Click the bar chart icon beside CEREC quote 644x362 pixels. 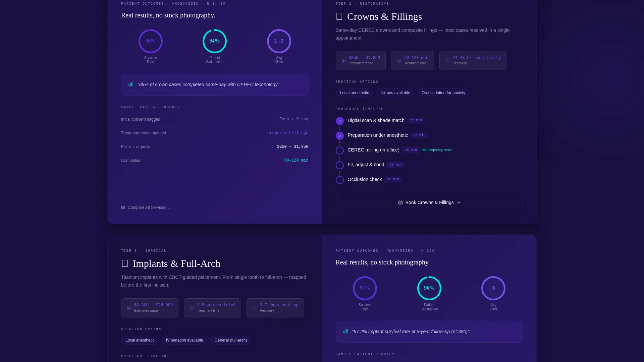(x=131, y=84)
